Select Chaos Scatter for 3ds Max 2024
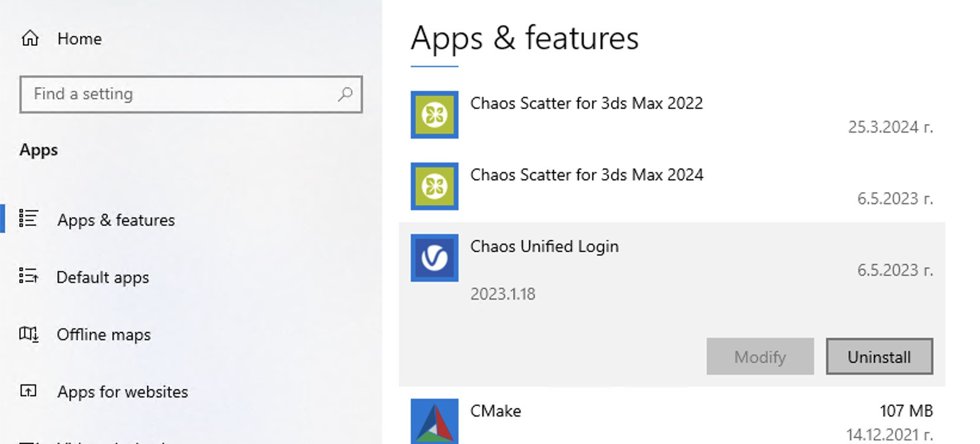Viewport: 980px width, 444px height. (x=587, y=175)
